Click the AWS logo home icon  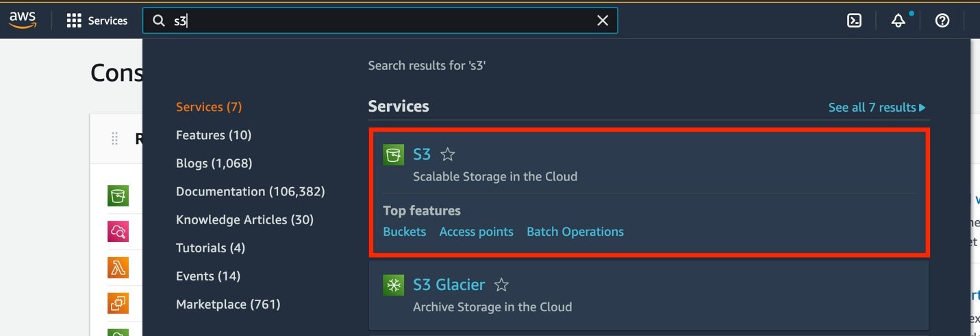(x=23, y=21)
